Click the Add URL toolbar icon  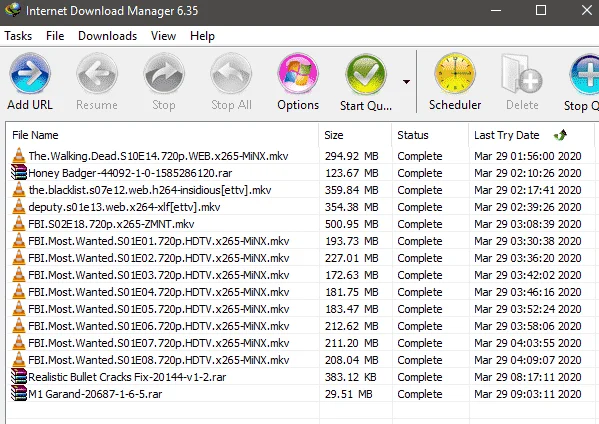[x=30, y=74]
